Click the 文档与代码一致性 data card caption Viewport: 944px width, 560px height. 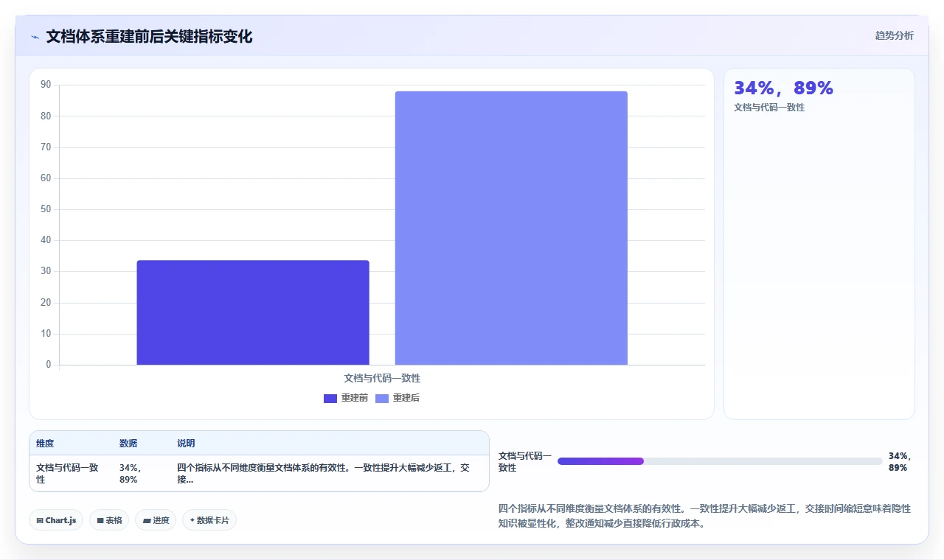tap(769, 108)
